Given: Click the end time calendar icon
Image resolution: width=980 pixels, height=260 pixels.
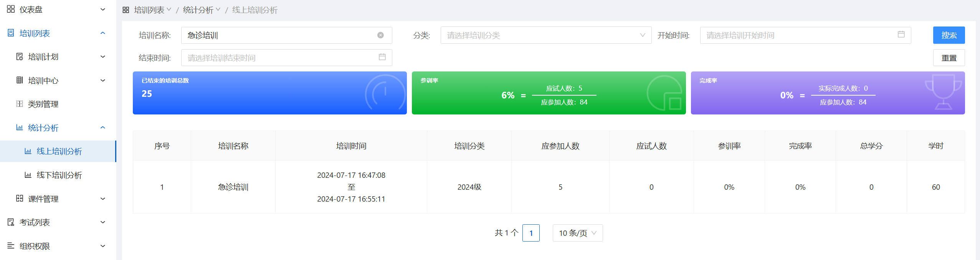Looking at the screenshot, I should pos(382,57).
